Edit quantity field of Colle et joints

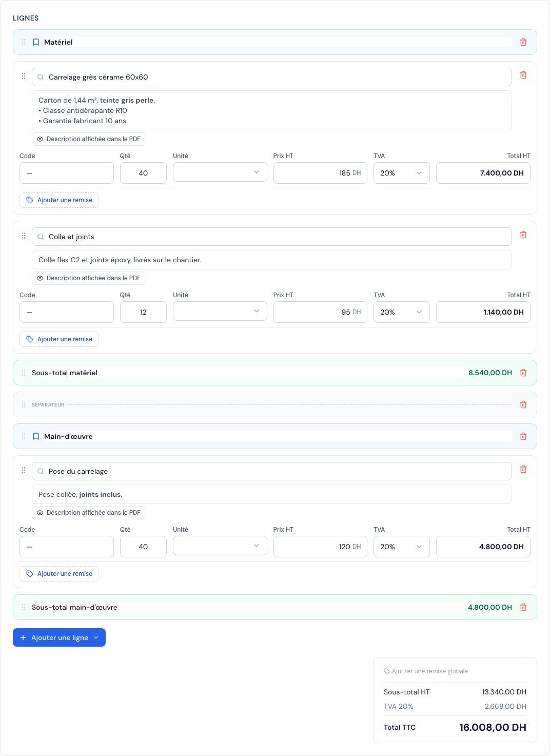[x=143, y=312]
